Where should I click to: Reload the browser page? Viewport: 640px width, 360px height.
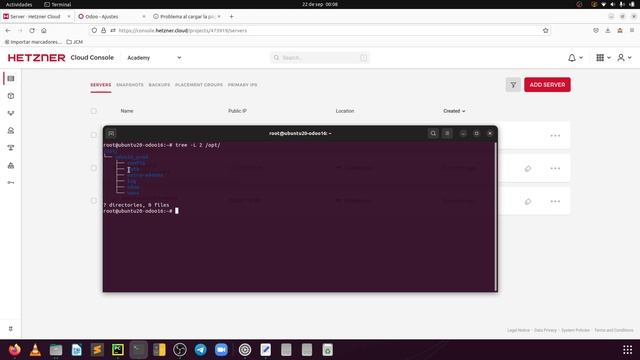coord(32,31)
